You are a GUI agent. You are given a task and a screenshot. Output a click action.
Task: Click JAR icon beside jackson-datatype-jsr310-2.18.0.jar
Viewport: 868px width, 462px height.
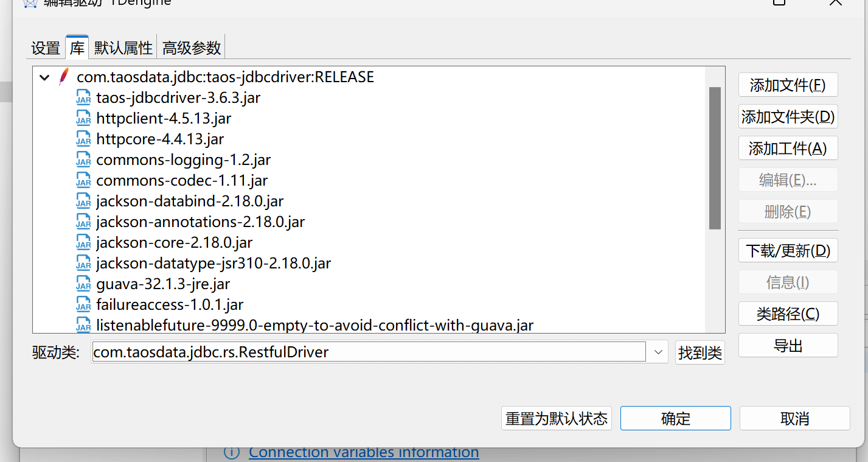83,263
